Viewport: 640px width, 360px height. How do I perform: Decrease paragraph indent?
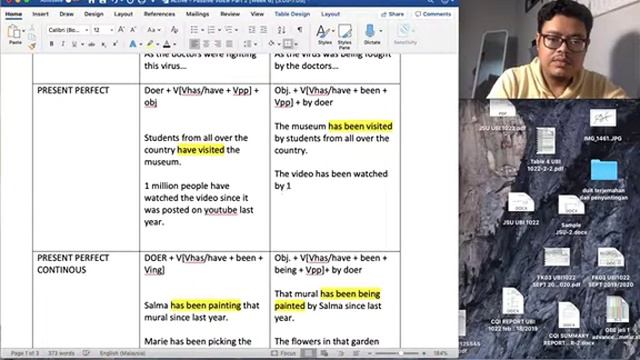pos(252,30)
